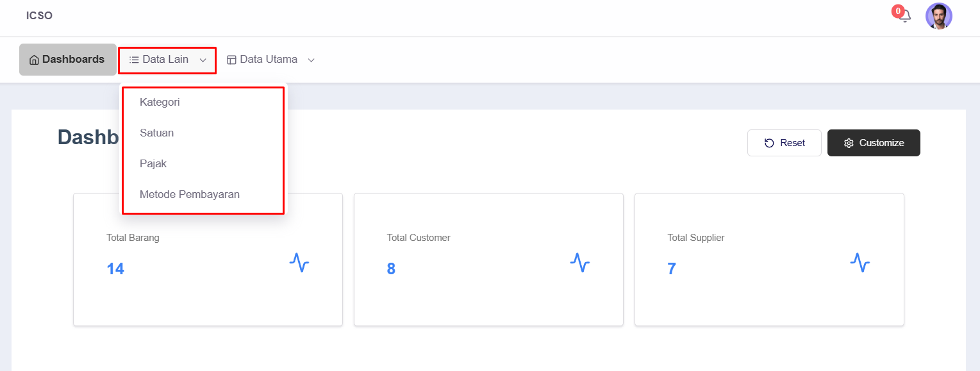The image size is (980, 371).
Task: Expand the Data Utama dropdown chevron
Action: (311, 60)
